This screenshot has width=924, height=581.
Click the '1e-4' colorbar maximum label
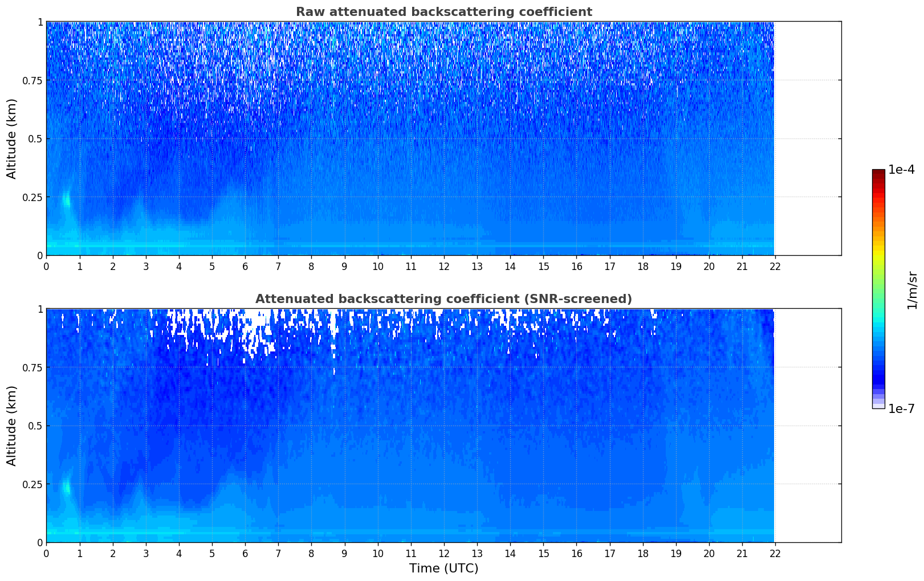click(x=901, y=170)
